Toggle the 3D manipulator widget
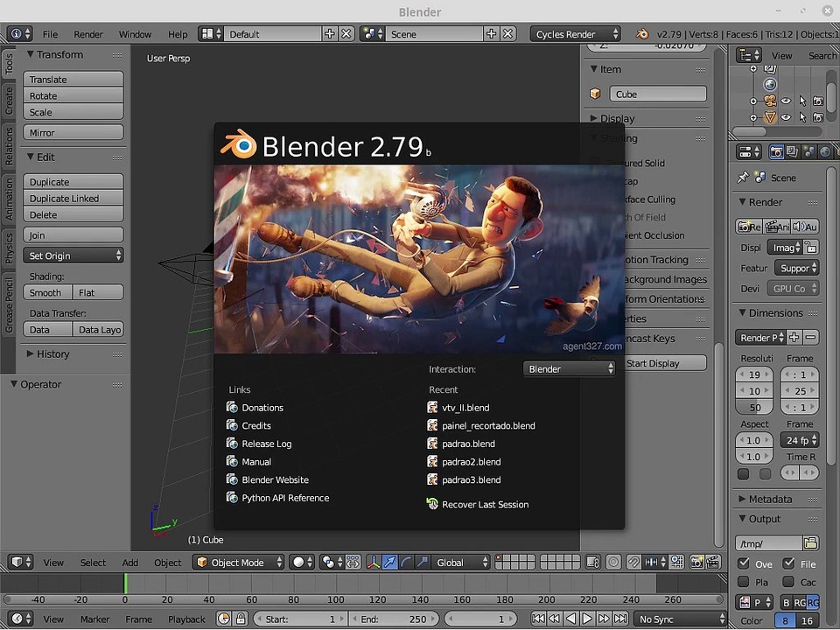This screenshot has height=630, width=840. pyautogui.click(x=374, y=562)
